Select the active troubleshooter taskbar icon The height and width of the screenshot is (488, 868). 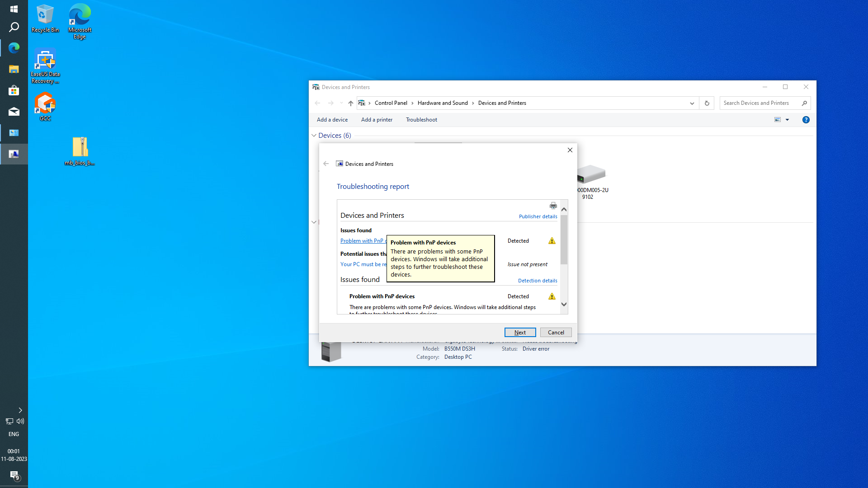(14, 154)
